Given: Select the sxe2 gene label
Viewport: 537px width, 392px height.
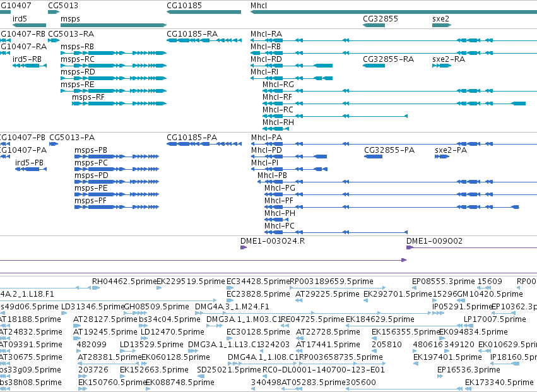Looking at the screenshot, I should (x=440, y=18).
